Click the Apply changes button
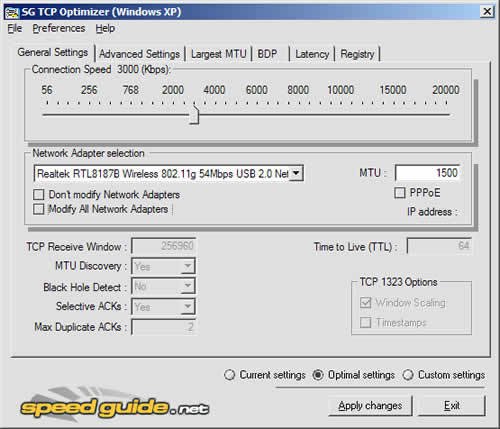Image resolution: width=500 pixels, height=429 pixels. (x=370, y=406)
